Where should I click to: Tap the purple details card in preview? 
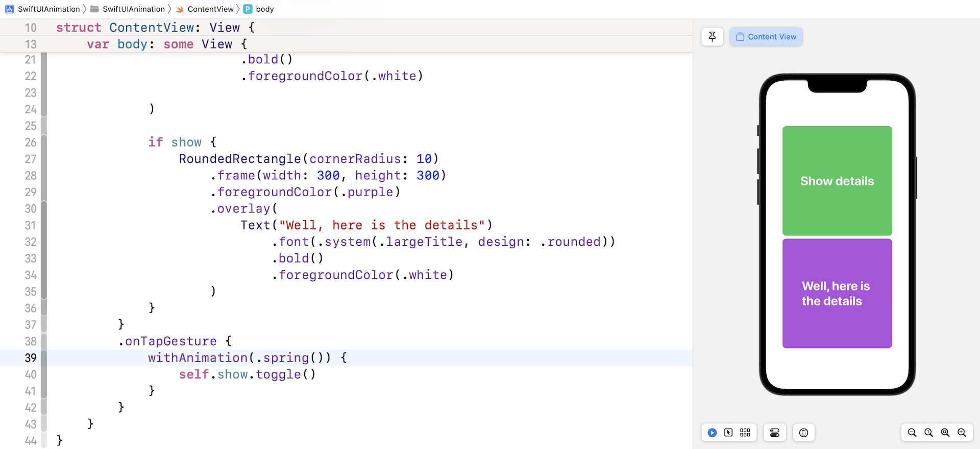[x=837, y=293]
